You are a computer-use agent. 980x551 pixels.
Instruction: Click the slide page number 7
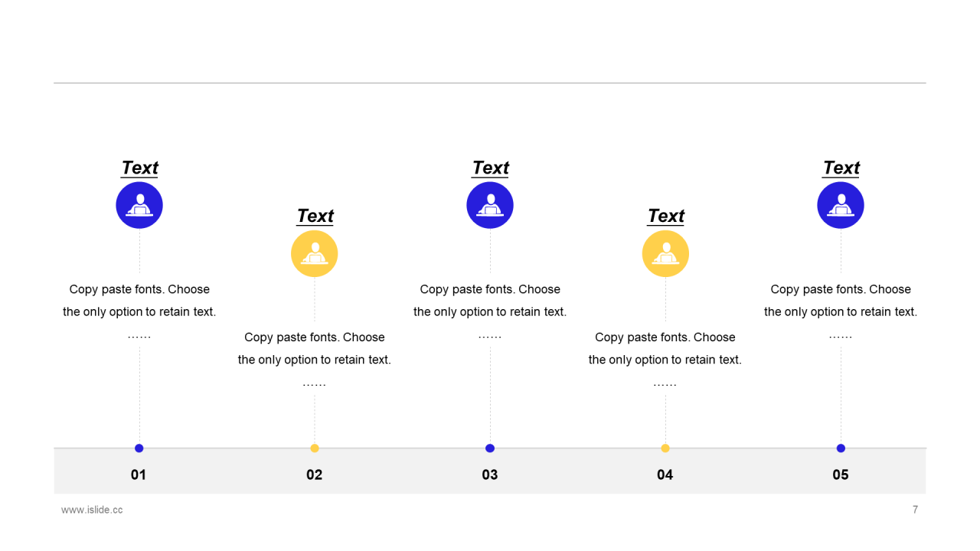[915, 510]
